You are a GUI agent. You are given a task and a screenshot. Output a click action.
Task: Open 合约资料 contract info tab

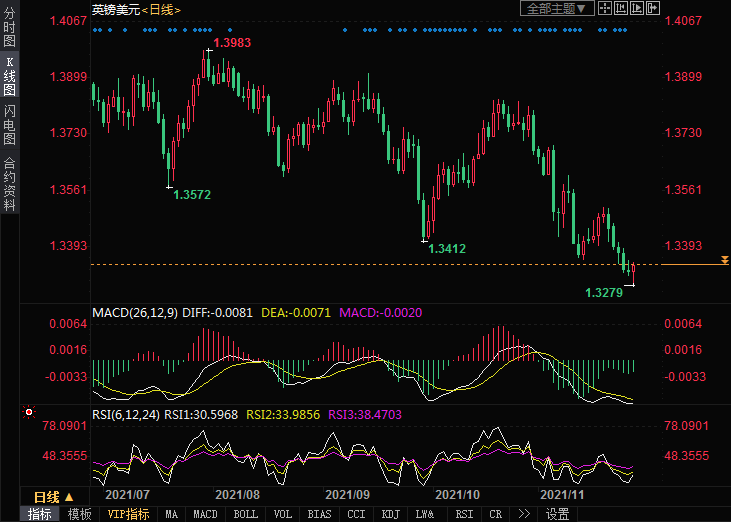tap(9, 184)
